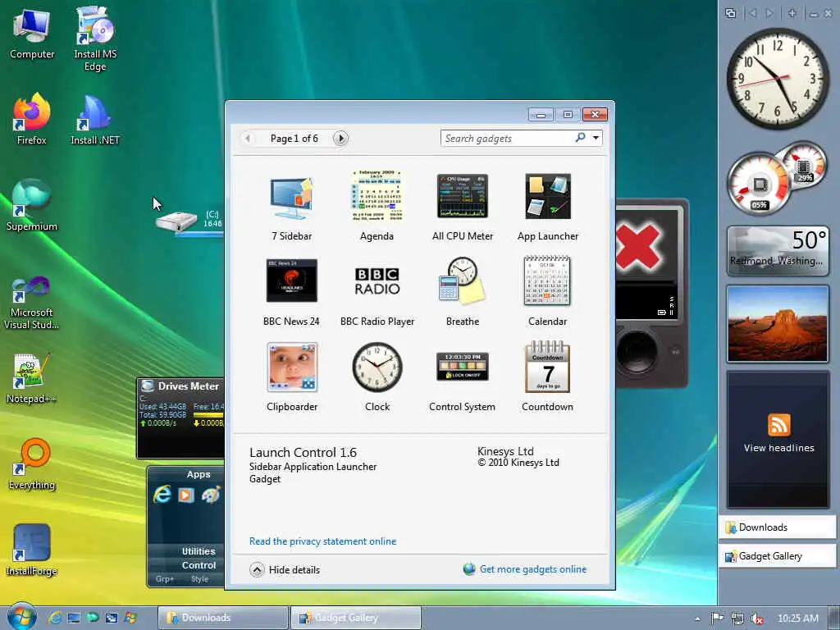Open Get more gadgets online link
Screen dimensions: 840x630
532,569
